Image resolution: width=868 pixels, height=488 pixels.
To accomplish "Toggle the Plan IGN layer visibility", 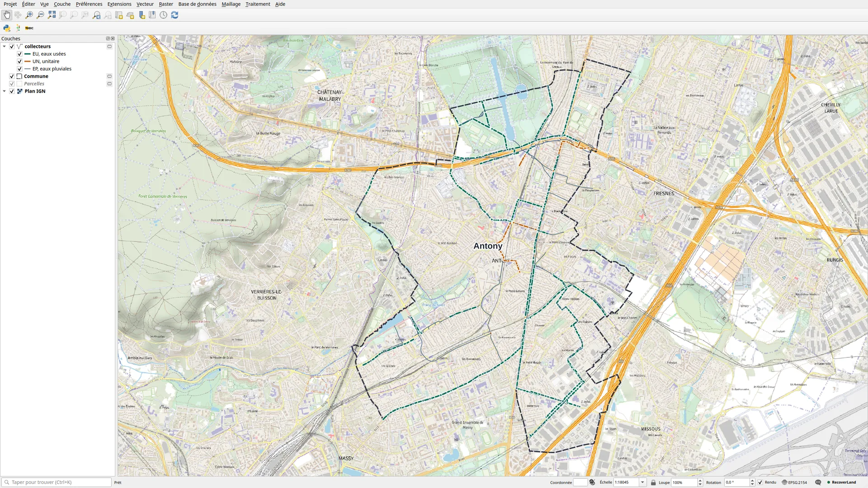I will (12, 91).
